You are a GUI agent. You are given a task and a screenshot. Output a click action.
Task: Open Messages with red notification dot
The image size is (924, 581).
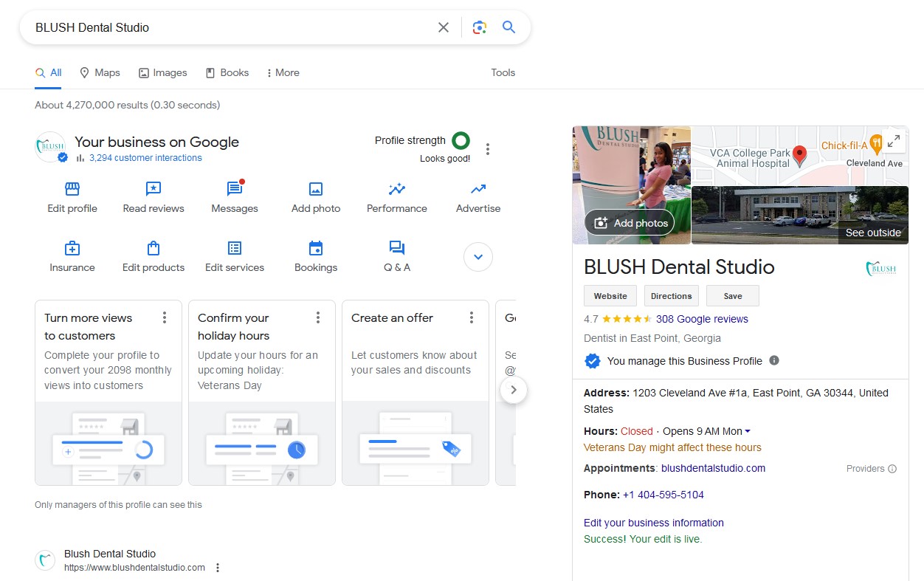[x=235, y=189]
